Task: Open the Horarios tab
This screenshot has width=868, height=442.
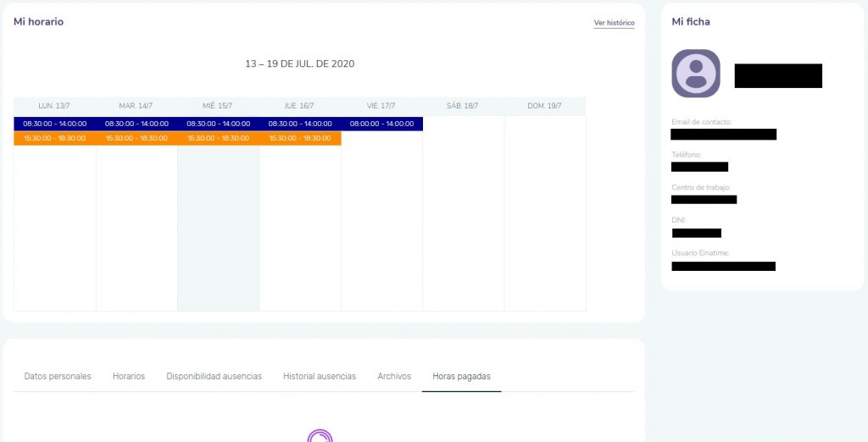Action: [x=129, y=376]
